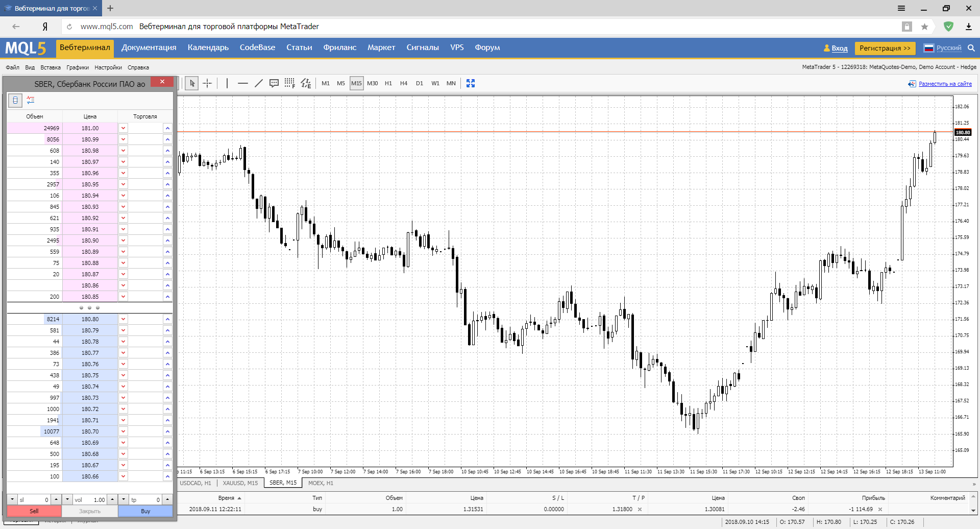Viewport: 980px width, 529px height.
Task: Click red down arrow at 180.80 row
Action: tap(123, 319)
